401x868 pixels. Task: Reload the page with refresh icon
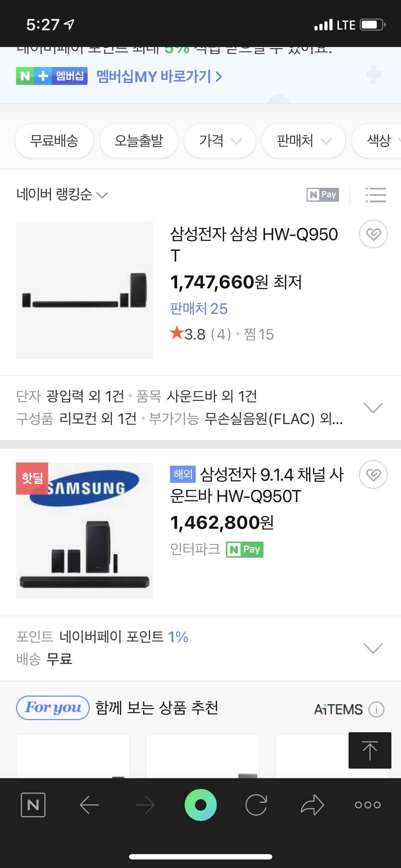(256, 805)
